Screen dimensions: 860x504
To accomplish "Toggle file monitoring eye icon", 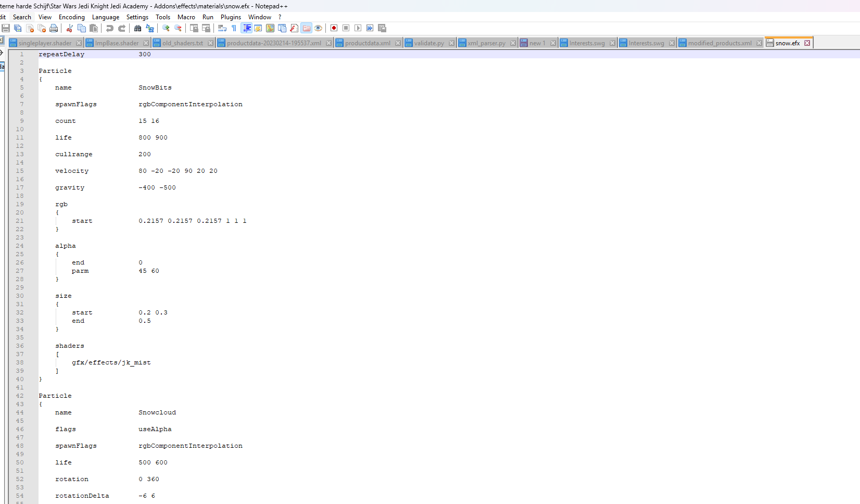I will (x=318, y=28).
